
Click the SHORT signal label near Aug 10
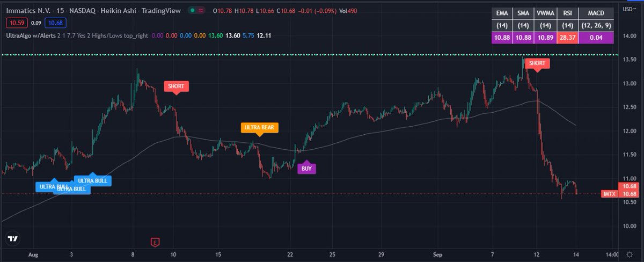click(176, 86)
